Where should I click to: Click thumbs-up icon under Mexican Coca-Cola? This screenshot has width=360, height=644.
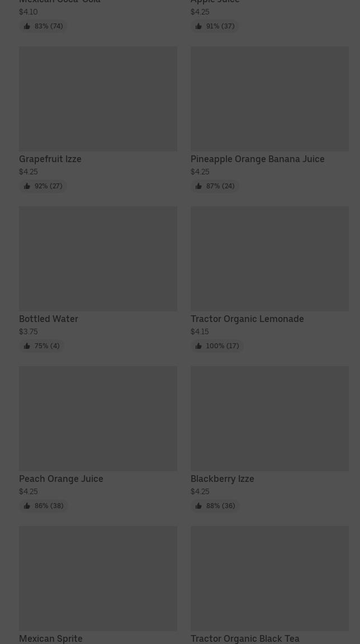tap(27, 26)
